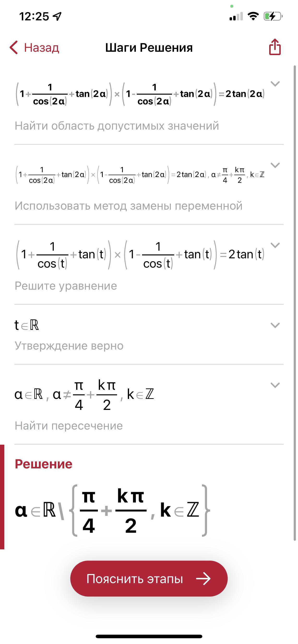Tap the battery charging icon
The image size is (298, 644).
click(x=273, y=17)
